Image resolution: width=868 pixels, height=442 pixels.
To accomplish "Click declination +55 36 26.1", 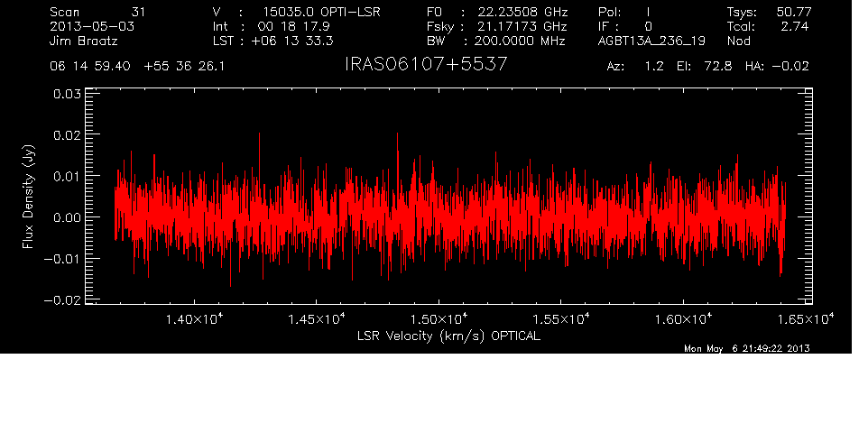I will pyautogui.click(x=184, y=67).
